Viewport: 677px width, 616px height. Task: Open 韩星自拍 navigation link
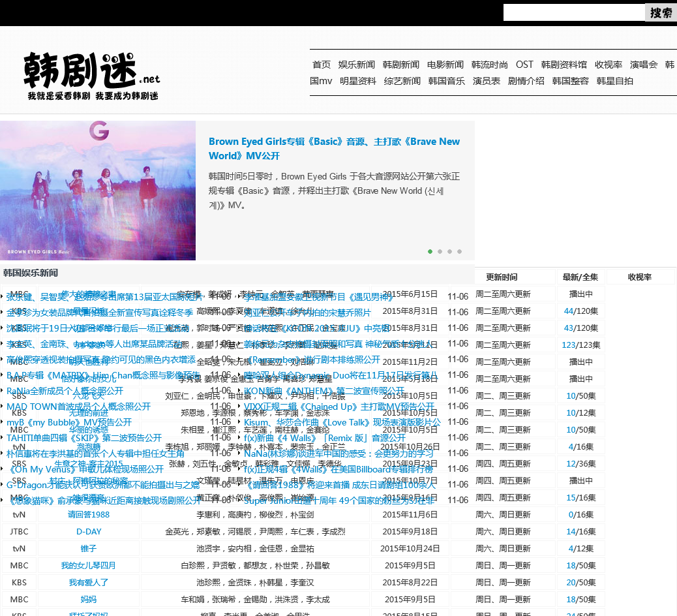614,81
